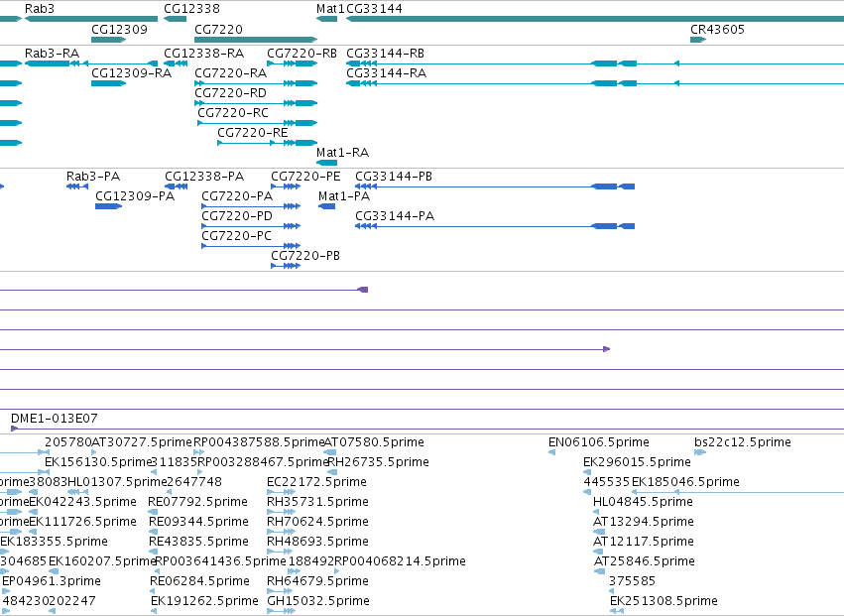Open the HL04845.5prime EST label

pyautogui.click(x=643, y=502)
